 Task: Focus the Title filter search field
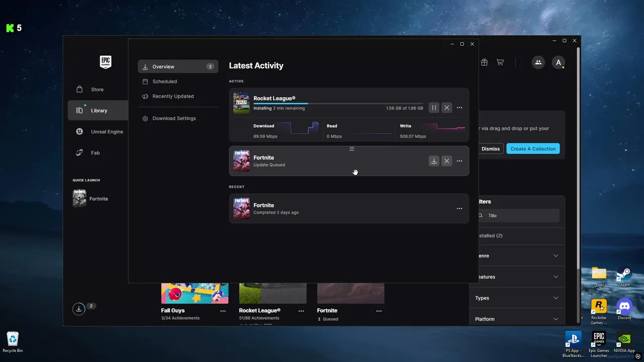519,216
